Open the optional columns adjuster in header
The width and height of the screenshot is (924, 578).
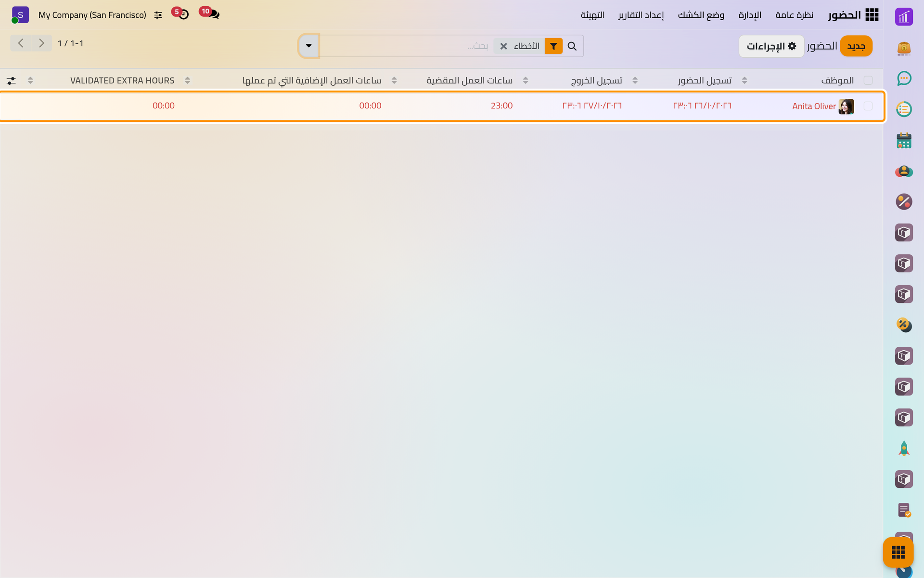(x=11, y=80)
